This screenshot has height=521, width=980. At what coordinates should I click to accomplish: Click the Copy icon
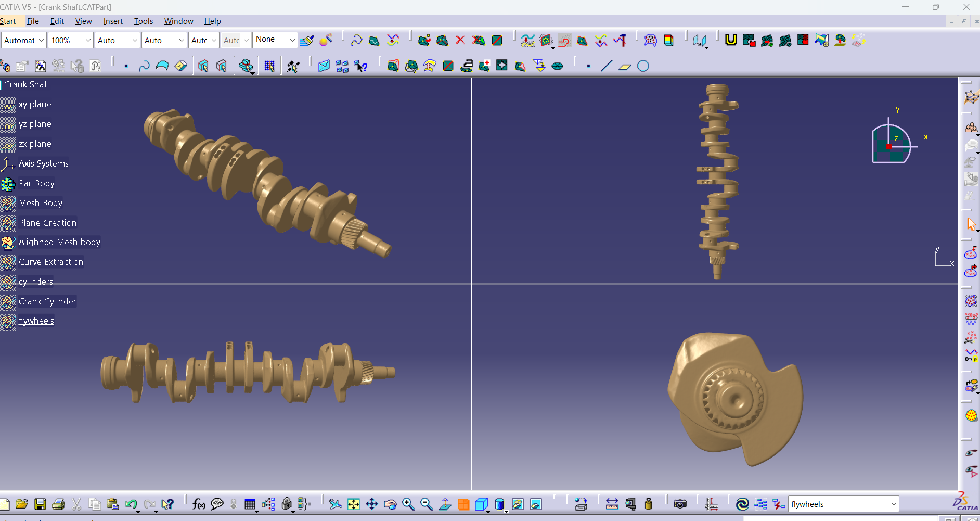coord(95,504)
